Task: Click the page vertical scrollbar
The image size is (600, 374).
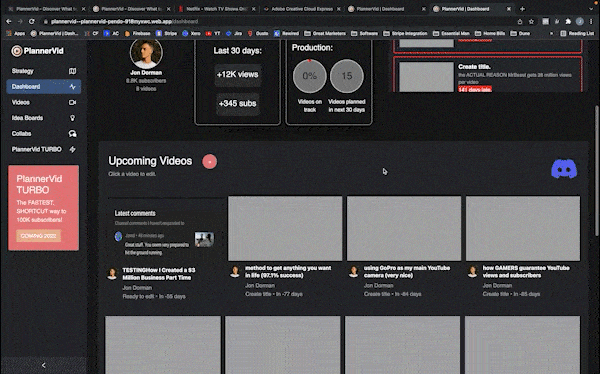Action: click(x=597, y=170)
